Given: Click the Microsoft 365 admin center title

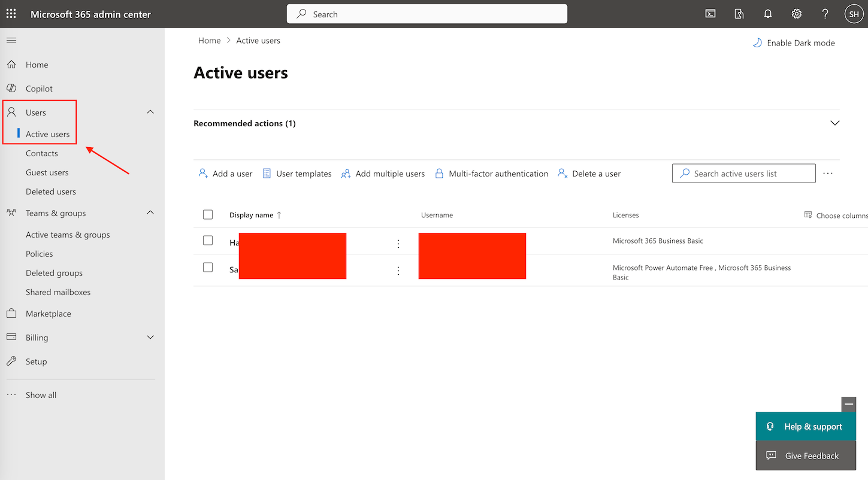Looking at the screenshot, I should (91, 14).
